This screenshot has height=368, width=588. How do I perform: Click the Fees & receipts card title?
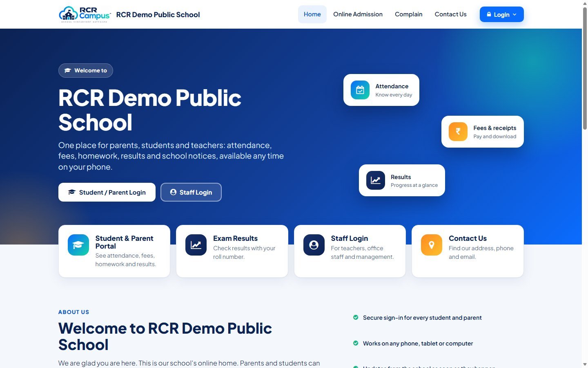(x=495, y=128)
